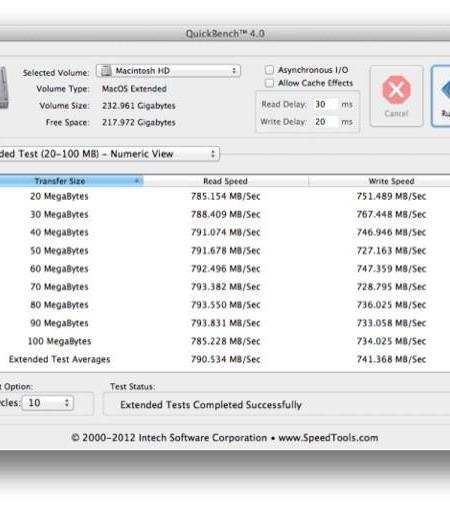Select the 20 MegaBytes row
The width and height of the screenshot is (450, 508).
225,196
